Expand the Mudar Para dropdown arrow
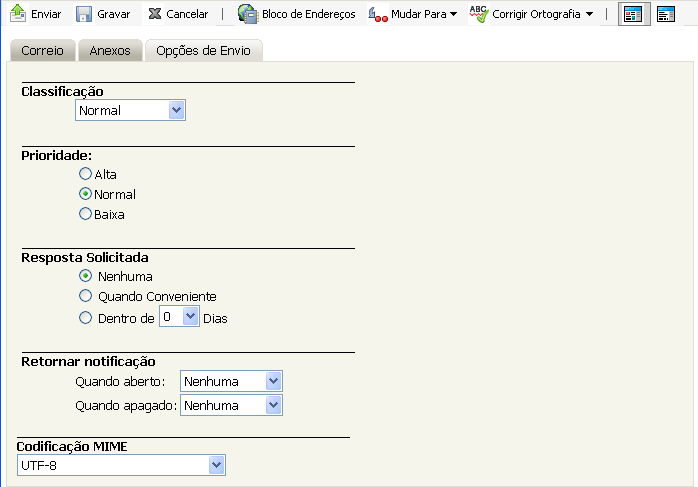Image resolution: width=698 pixels, height=487 pixels. (x=454, y=14)
